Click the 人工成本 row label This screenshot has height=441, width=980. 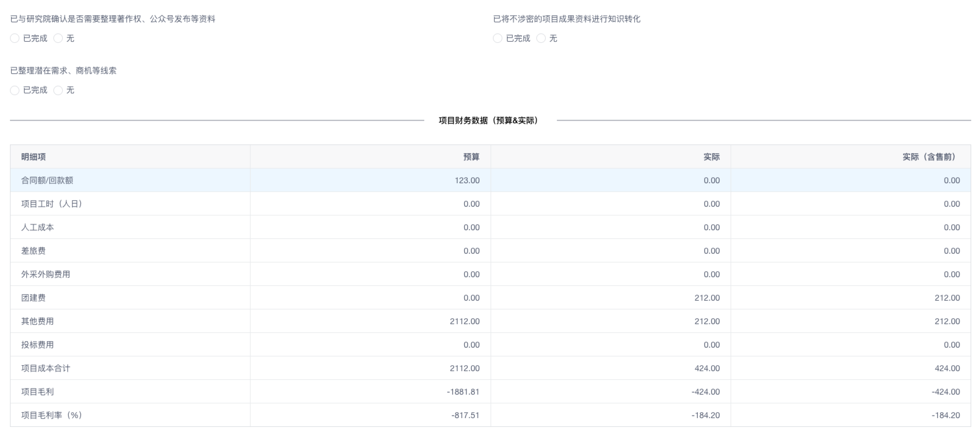pyautogui.click(x=38, y=227)
